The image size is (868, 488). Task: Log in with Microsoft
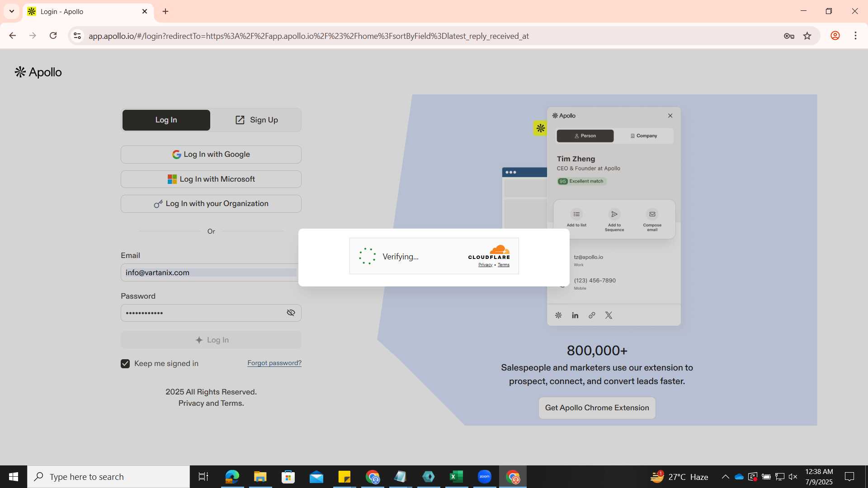[x=211, y=179]
